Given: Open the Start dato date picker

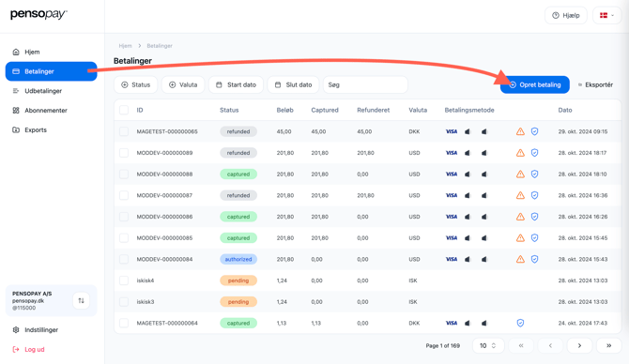Looking at the screenshot, I should coord(236,84).
